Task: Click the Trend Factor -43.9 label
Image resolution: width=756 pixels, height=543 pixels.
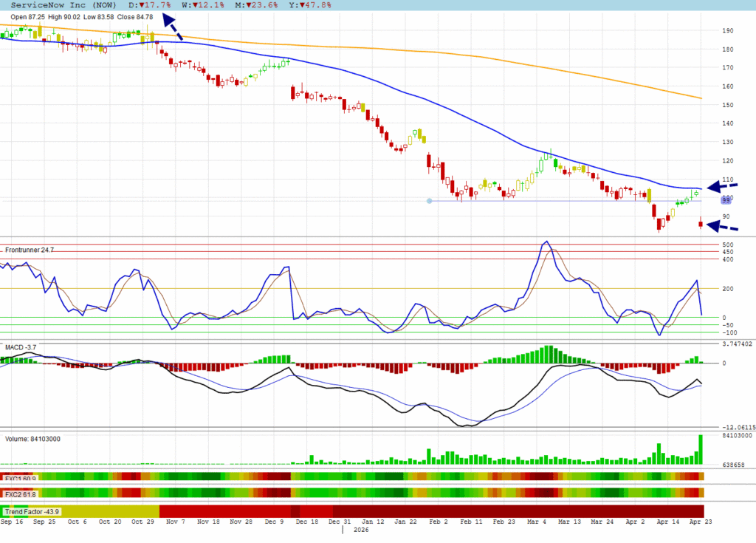Action: [31, 511]
